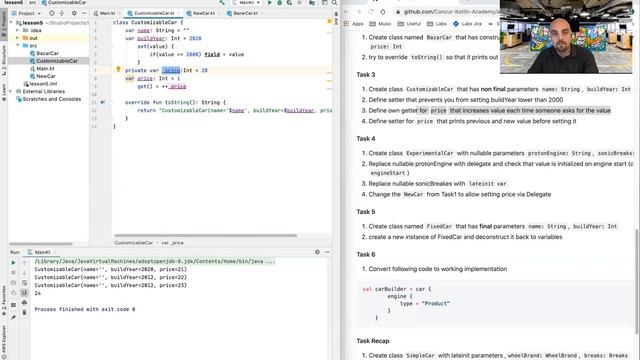Click the browser back arrow
The image size is (640, 360).
click(x=347, y=12)
